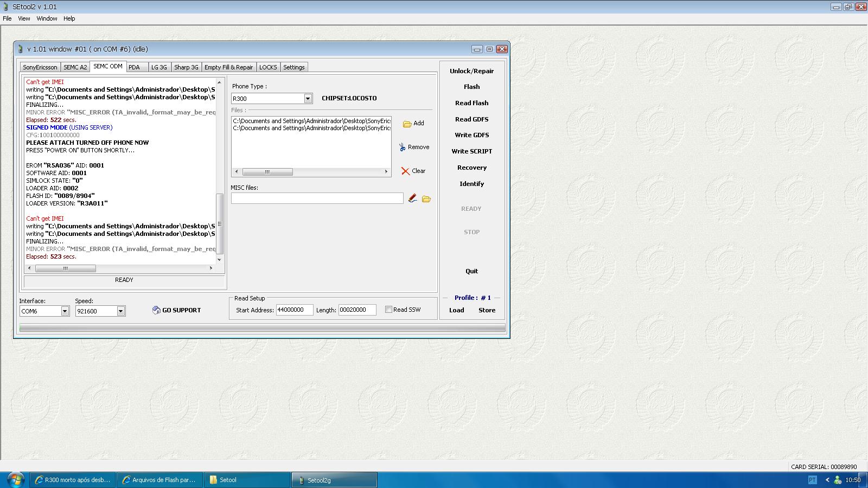Click the Identify button
This screenshot has height=488, width=868.
coord(472,184)
